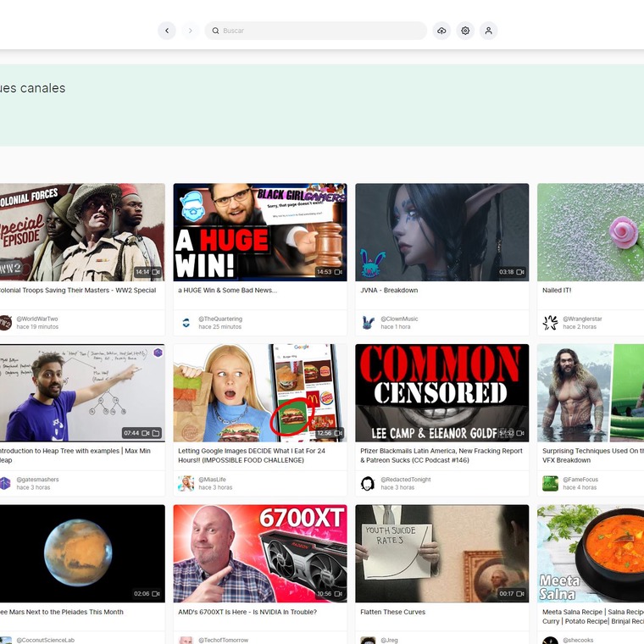The width and height of the screenshot is (644, 644).
Task: Play the JVNA Breakdown elf thumbnail
Action: coord(442,232)
